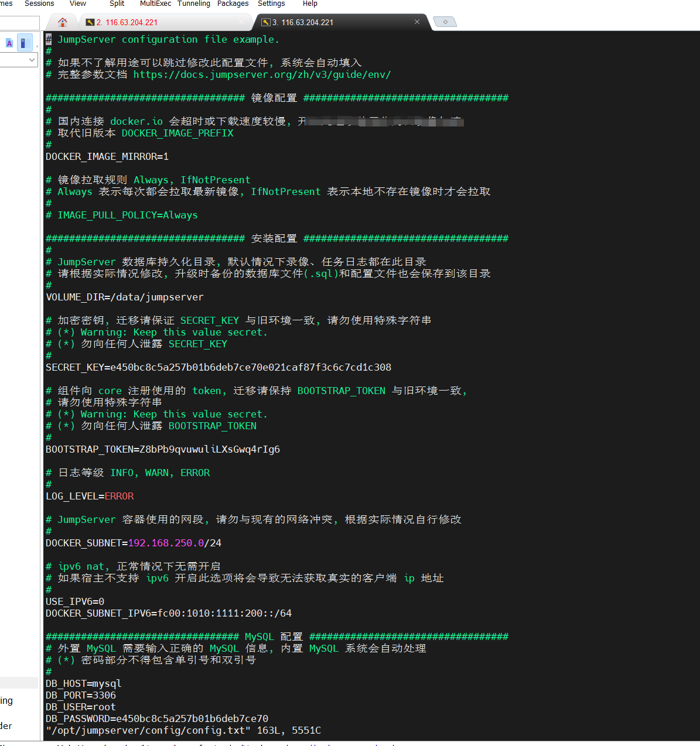The height and width of the screenshot is (746, 700).
Task: Click the sidebar quick input field
Action: coord(19,23)
